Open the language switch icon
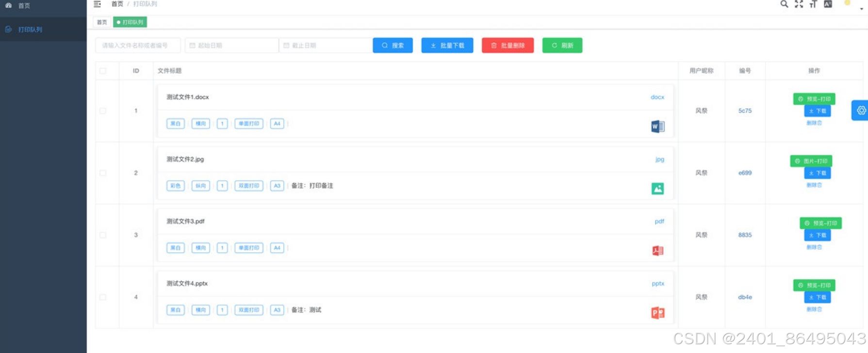 tap(828, 4)
